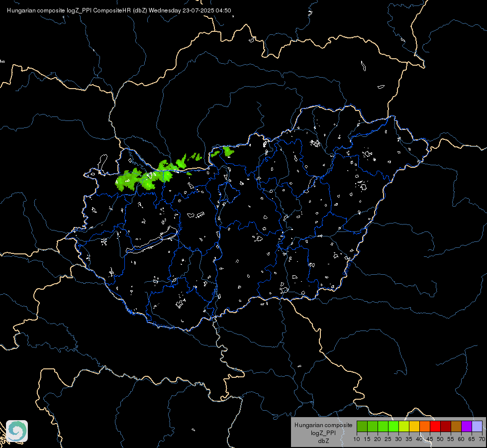
Task: Click the radar title text at top
Action: tap(119, 10)
